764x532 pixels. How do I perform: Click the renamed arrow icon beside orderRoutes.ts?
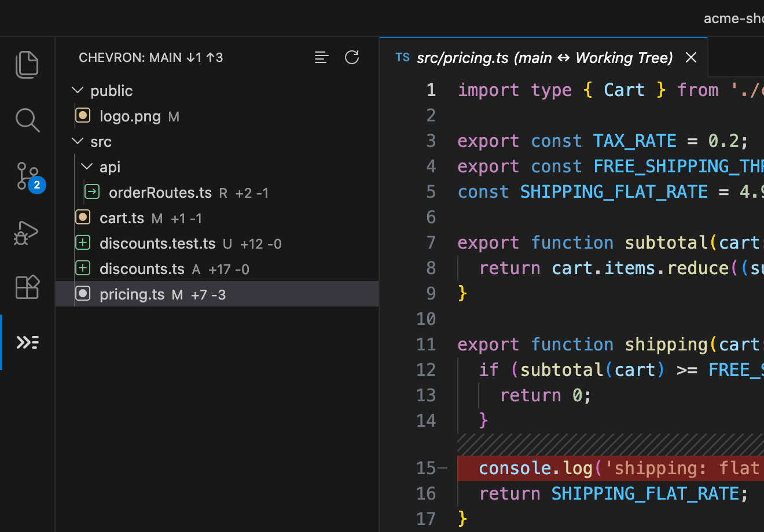point(92,192)
